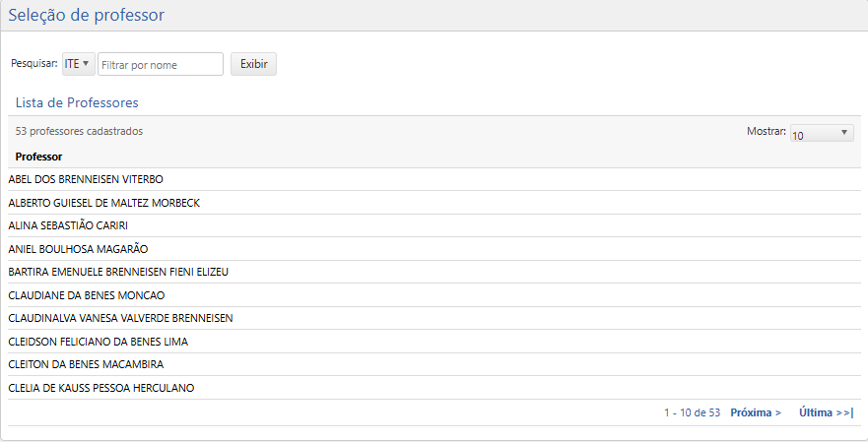The height and width of the screenshot is (442, 868).
Task: Pick Aniel Boulhosa Magarão from list
Action: (78, 249)
